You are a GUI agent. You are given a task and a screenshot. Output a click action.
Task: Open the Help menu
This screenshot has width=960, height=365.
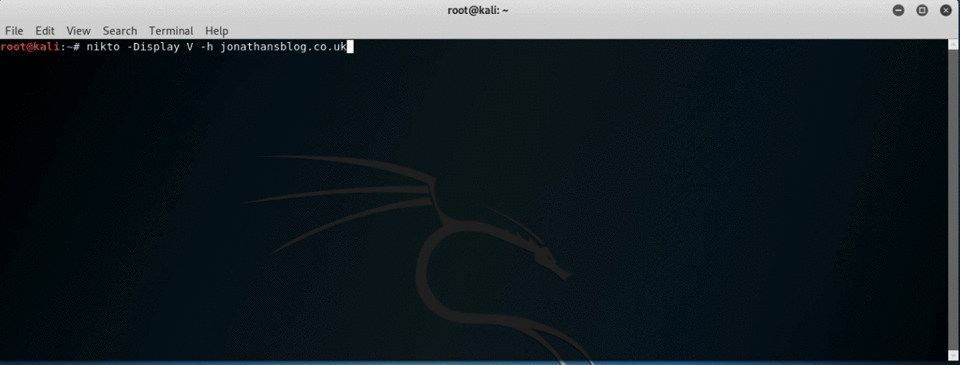coord(217,31)
